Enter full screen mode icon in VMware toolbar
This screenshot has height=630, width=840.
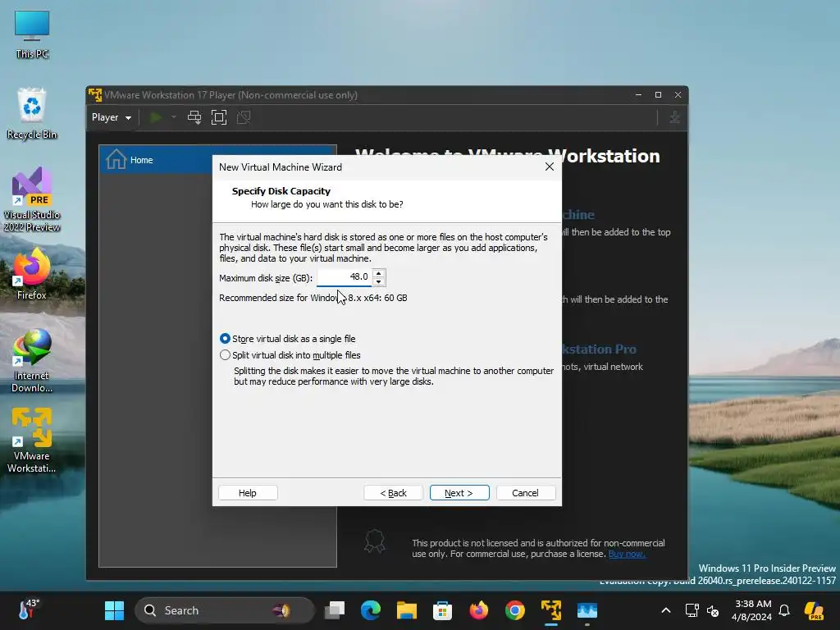click(219, 117)
